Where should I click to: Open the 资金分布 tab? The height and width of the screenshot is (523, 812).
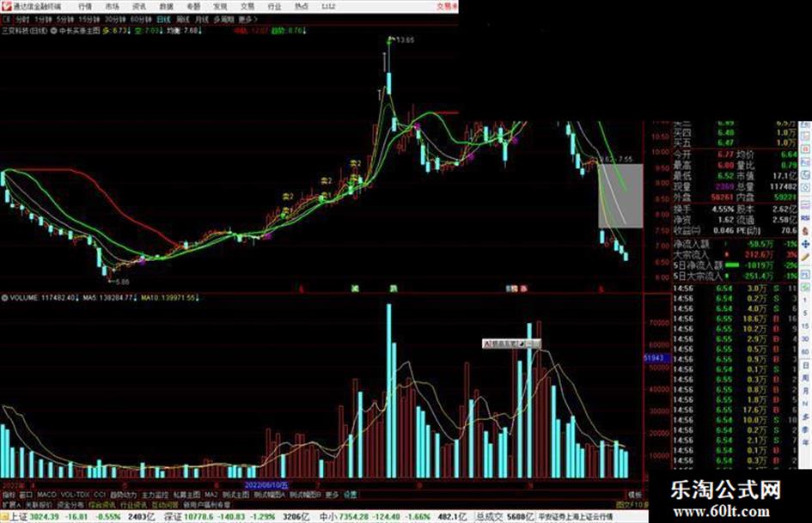click(x=70, y=504)
